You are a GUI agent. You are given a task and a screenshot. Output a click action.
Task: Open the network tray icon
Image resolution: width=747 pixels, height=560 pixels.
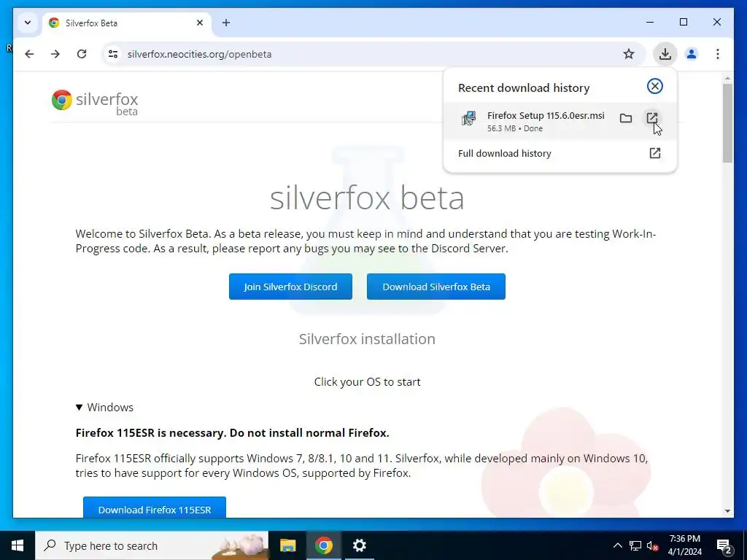635,545
